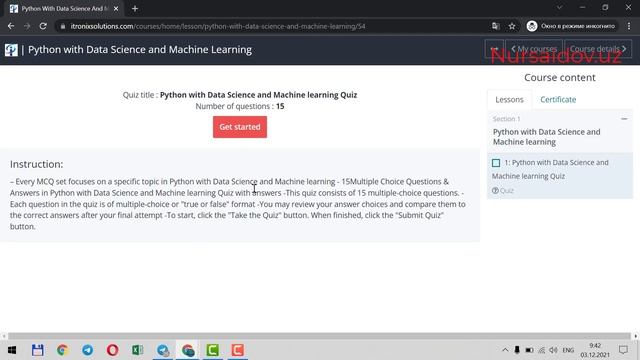Open Excel from the taskbar
The width and height of the screenshot is (640, 360).
click(x=138, y=350)
